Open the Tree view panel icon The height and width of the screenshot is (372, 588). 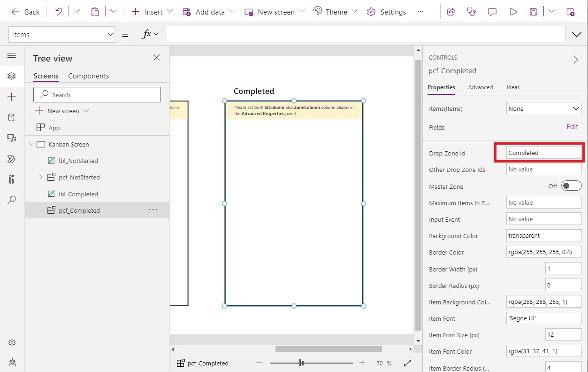tap(12, 76)
